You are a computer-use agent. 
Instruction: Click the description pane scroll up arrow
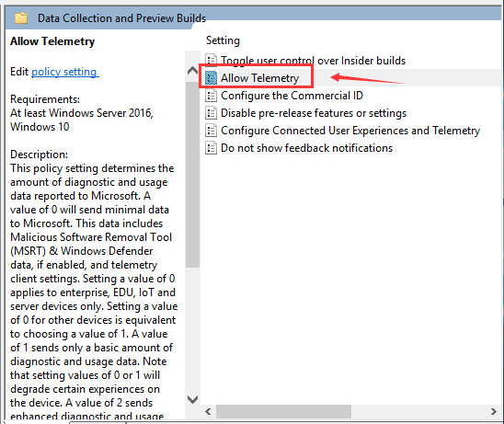coord(192,70)
